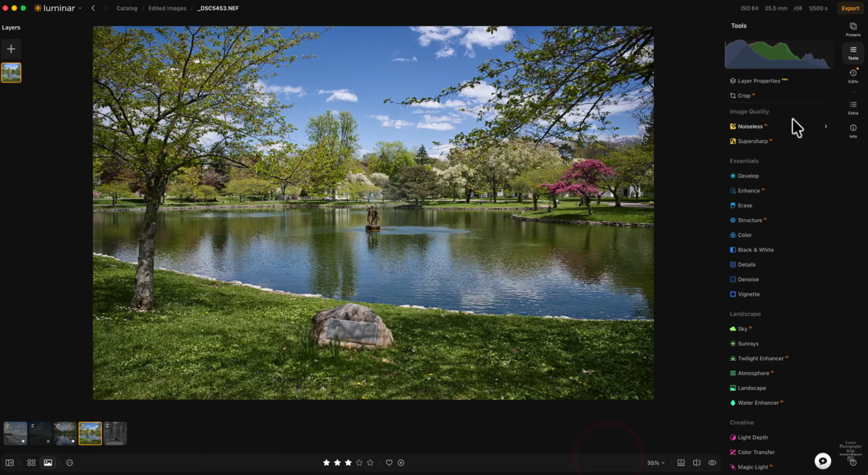Open the Denoise tool
The width and height of the screenshot is (868, 475).
[744, 280]
